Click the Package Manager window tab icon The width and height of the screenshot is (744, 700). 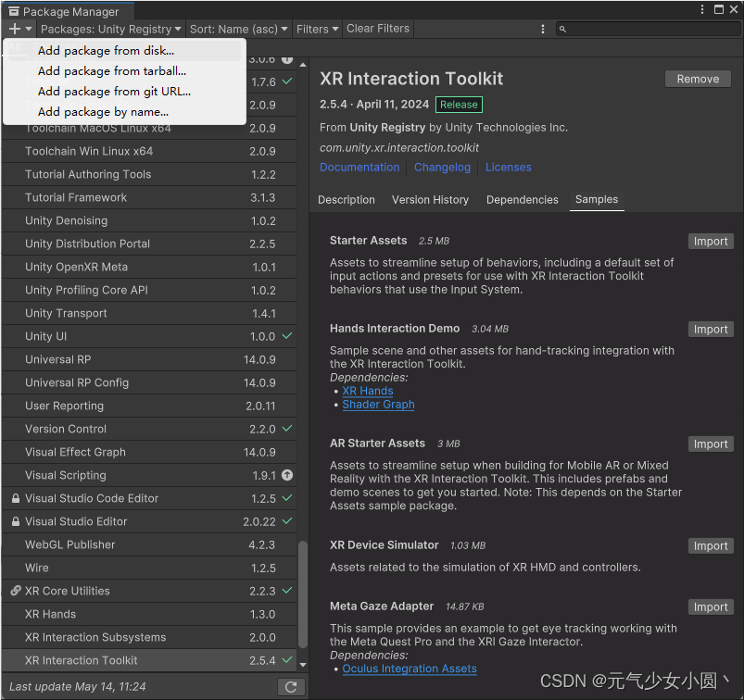pyautogui.click(x=14, y=11)
